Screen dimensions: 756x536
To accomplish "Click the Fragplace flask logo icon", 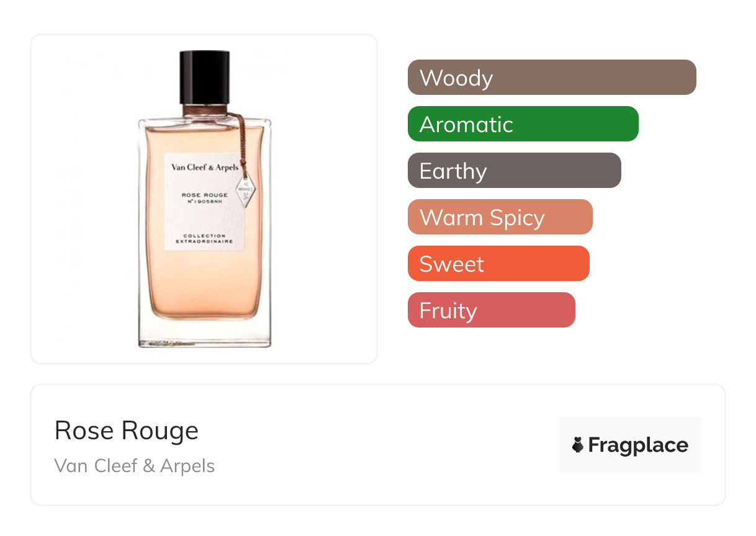I will (x=578, y=445).
